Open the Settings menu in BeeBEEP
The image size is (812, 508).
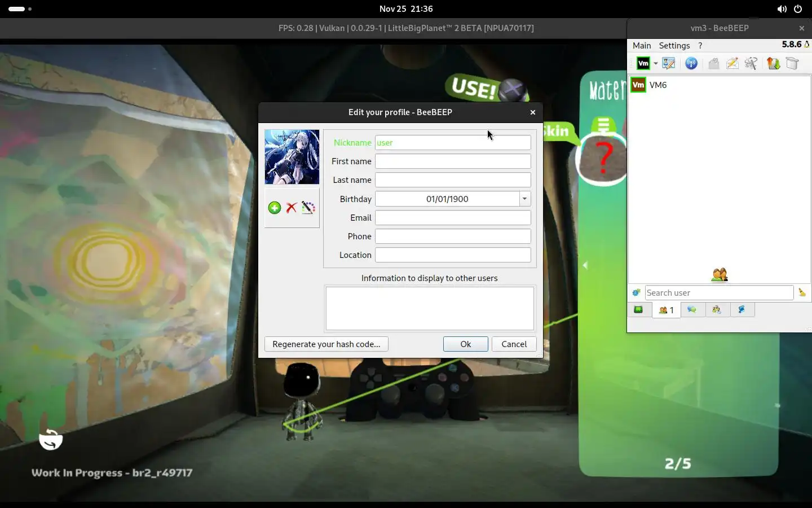pos(674,45)
